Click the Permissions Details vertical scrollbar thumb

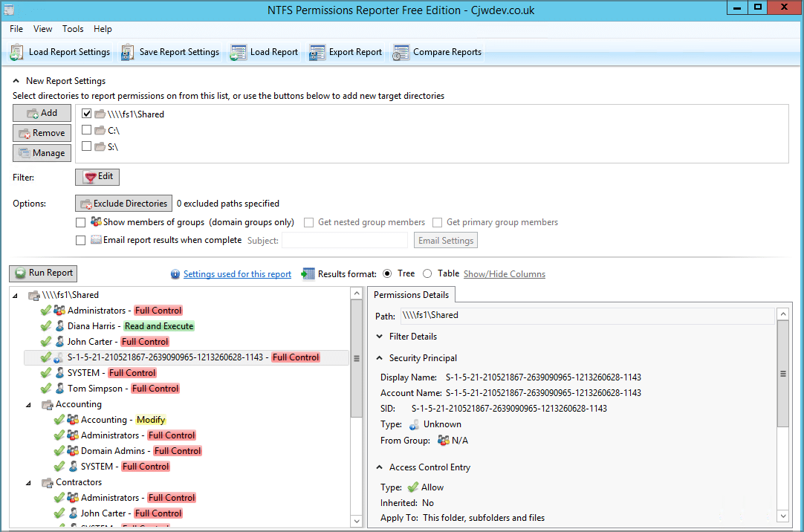click(x=783, y=374)
